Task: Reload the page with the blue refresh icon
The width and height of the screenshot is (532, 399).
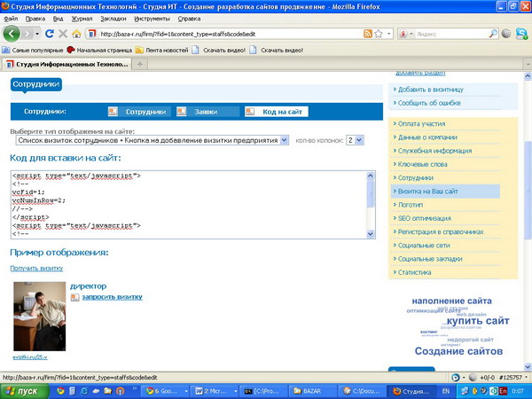Action: [x=50, y=34]
